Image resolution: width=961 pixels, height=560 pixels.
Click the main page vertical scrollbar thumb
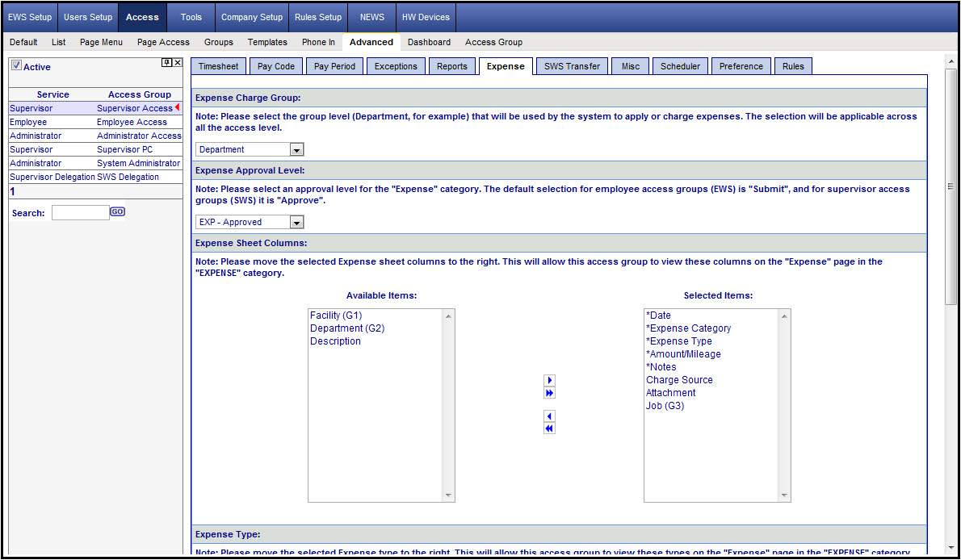[951, 186]
